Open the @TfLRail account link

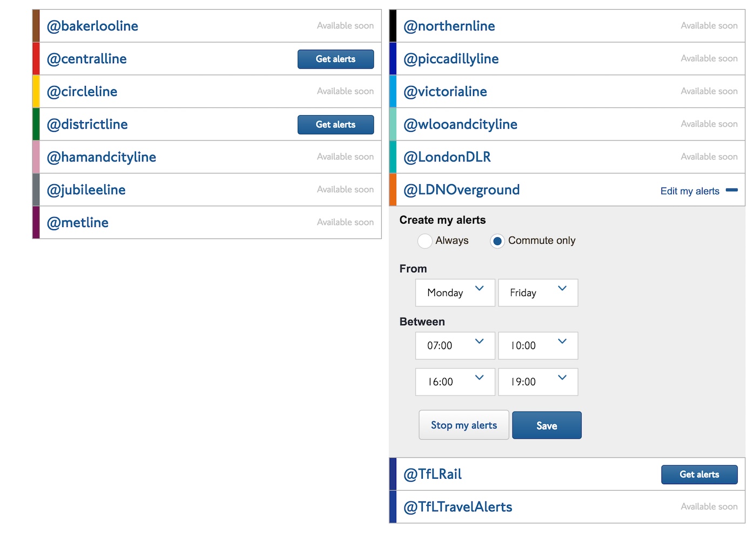tap(433, 474)
